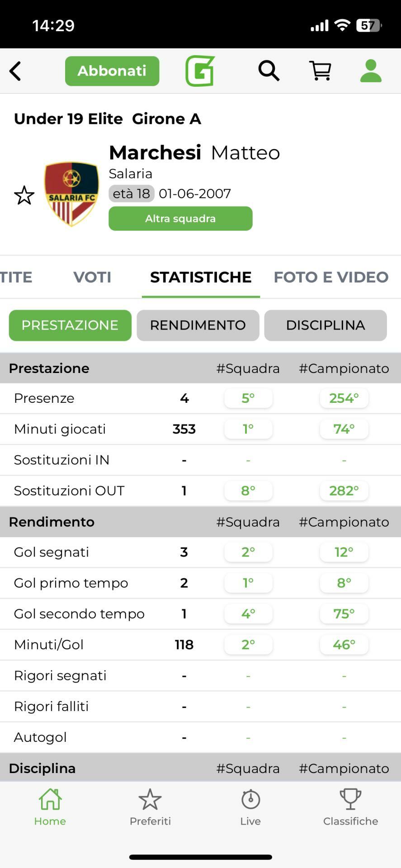Tap the 2° squad rank for Gol segnati
The height and width of the screenshot is (868, 401).
pos(248,552)
